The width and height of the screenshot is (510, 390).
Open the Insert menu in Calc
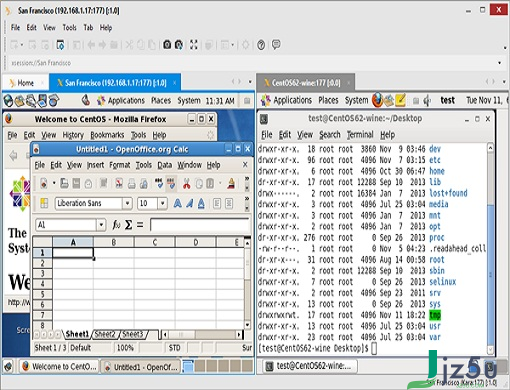(95, 165)
